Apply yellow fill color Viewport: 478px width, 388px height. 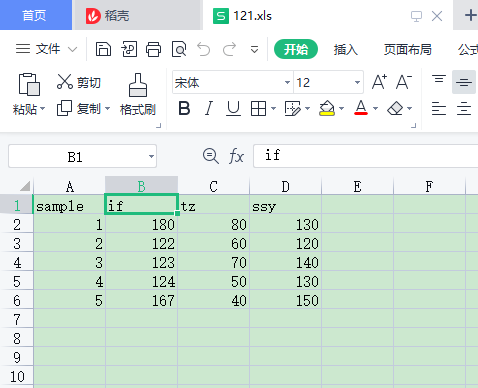pyautogui.click(x=327, y=109)
